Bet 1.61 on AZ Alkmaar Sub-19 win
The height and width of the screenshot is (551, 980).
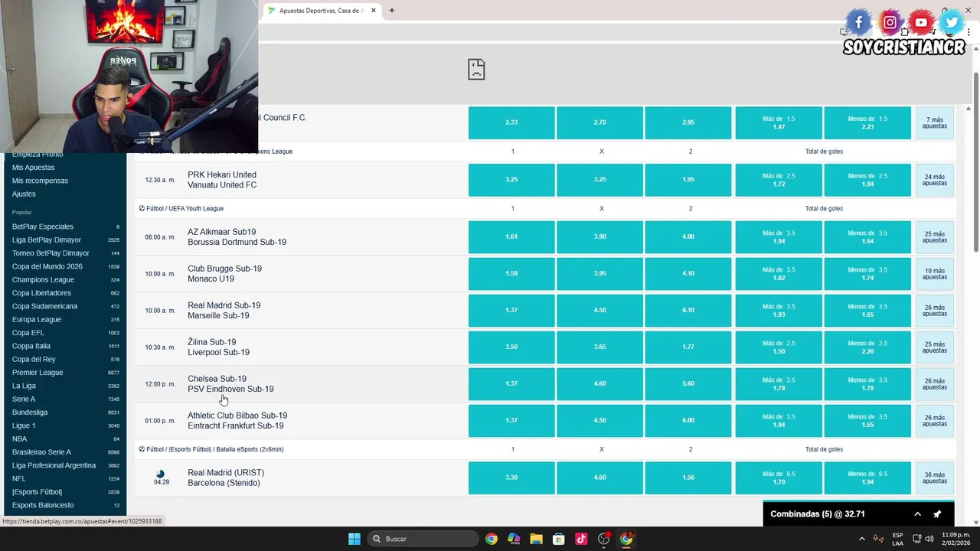point(511,237)
